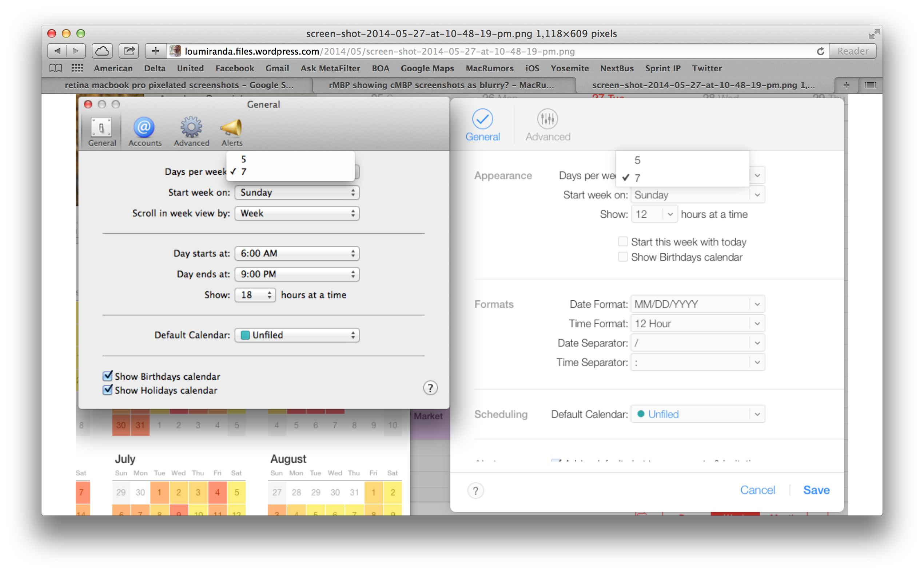The image size is (924, 573).
Task: Open Scroll in week view by popup
Action: [297, 213]
